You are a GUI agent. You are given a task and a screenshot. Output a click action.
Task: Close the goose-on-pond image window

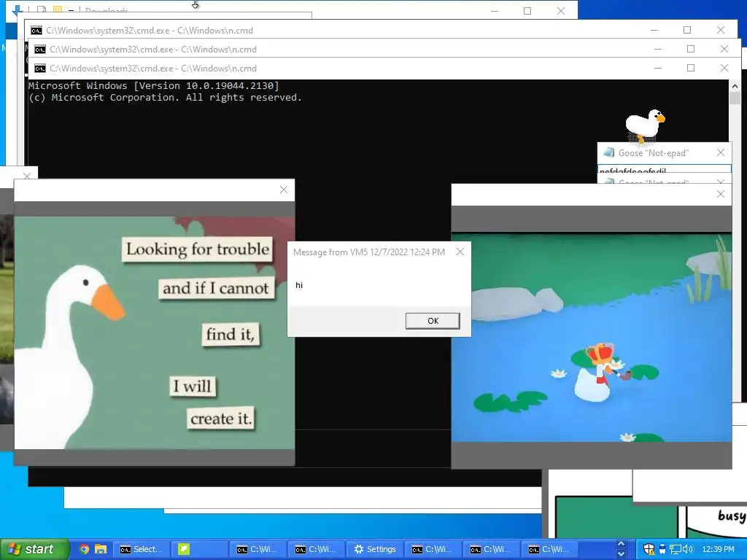tap(721, 194)
